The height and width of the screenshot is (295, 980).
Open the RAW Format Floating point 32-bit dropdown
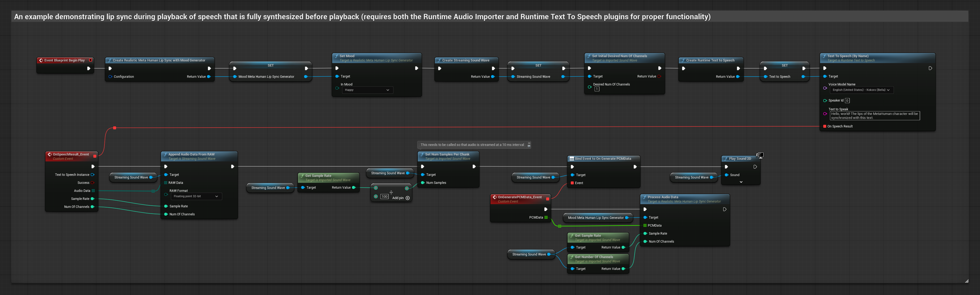coord(196,197)
